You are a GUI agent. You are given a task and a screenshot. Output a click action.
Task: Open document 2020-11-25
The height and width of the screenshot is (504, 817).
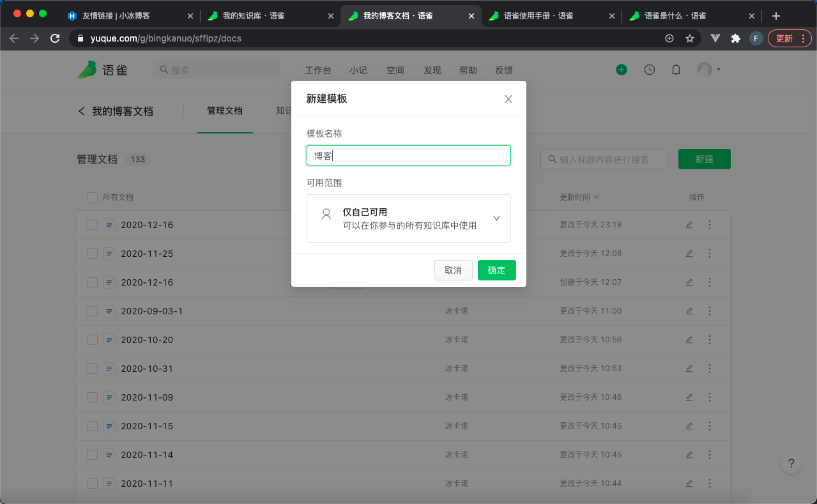click(x=147, y=254)
